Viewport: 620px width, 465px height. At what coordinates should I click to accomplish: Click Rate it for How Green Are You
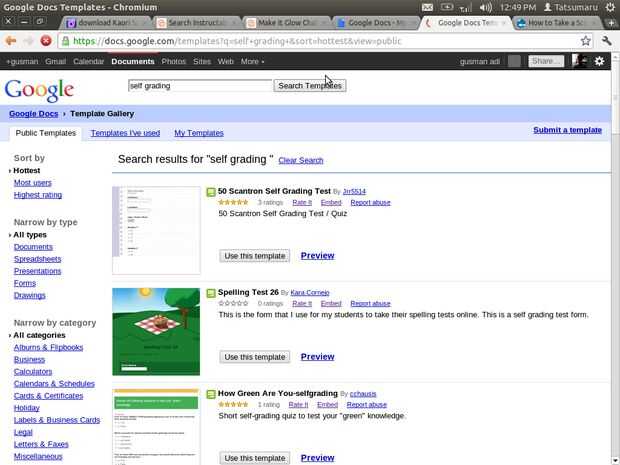pyautogui.click(x=298, y=405)
